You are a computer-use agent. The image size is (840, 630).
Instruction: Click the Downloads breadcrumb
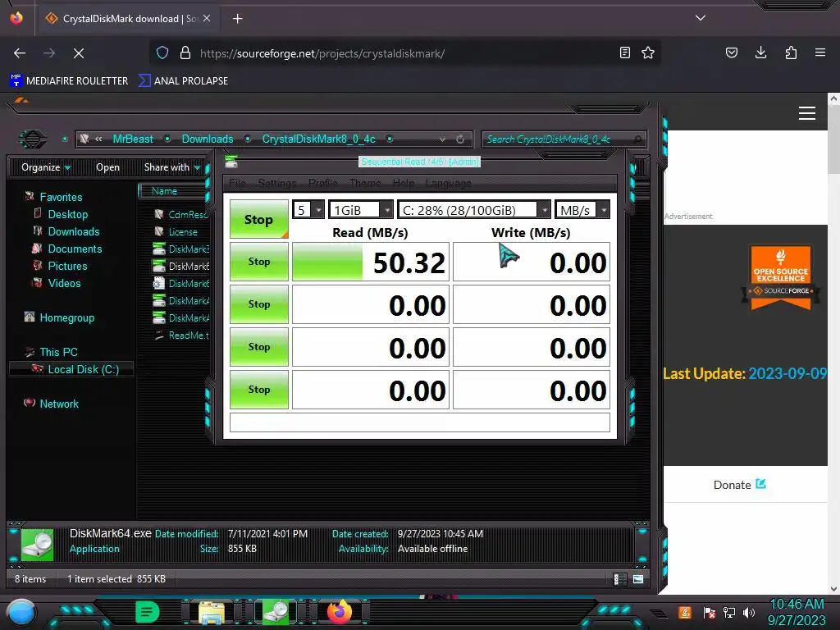(x=208, y=139)
